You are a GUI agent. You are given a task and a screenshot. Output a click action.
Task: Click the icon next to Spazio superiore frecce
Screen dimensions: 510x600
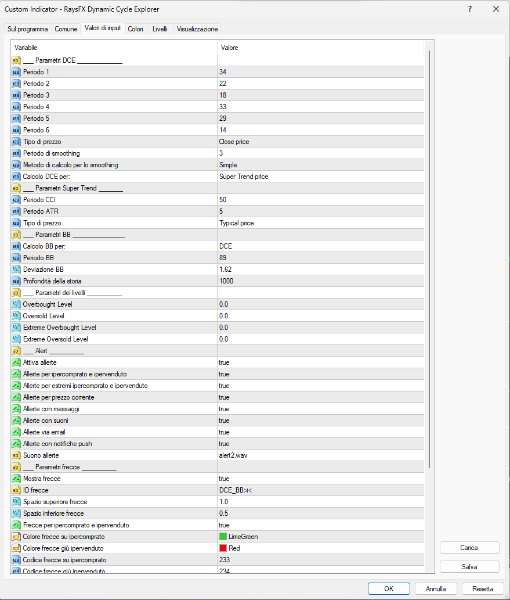click(x=16, y=502)
